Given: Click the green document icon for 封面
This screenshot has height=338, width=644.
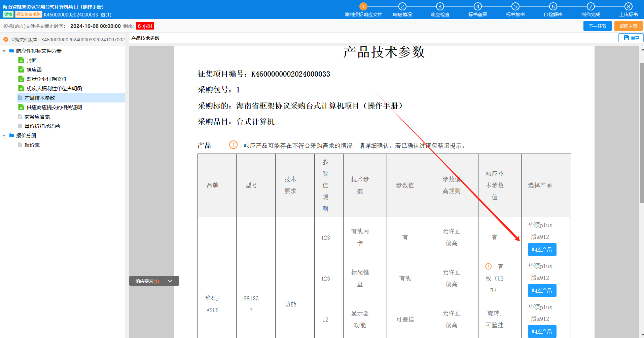Looking at the screenshot, I should (21, 60).
